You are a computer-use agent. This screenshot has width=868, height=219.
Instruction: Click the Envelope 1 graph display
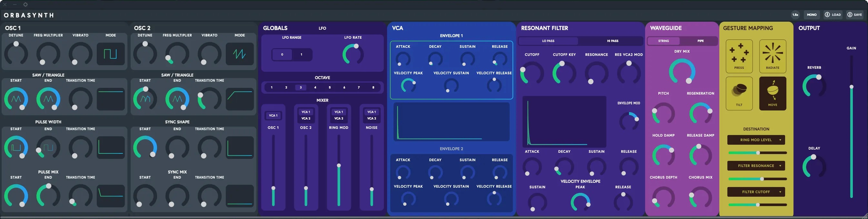tap(451, 122)
